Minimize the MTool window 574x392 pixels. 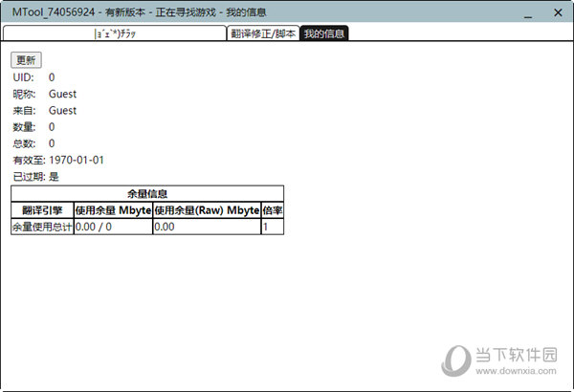click(528, 13)
